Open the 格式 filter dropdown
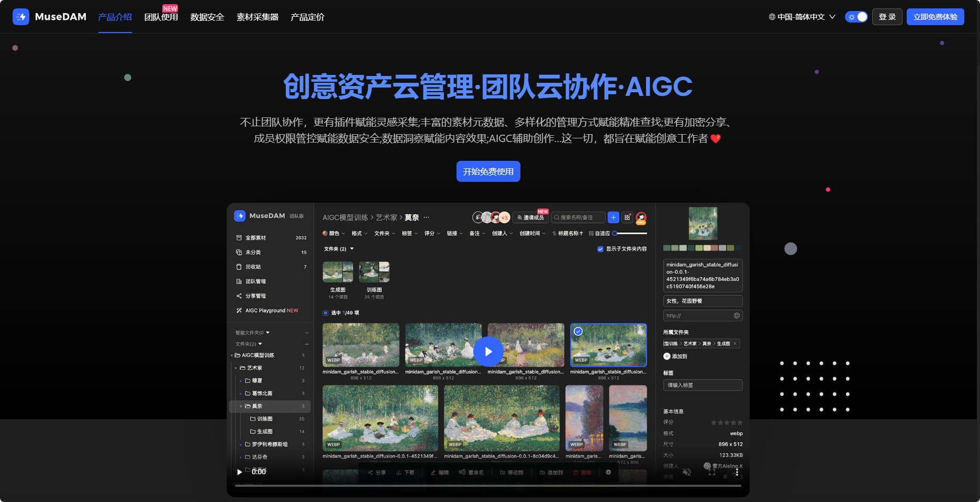 pos(360,233)
